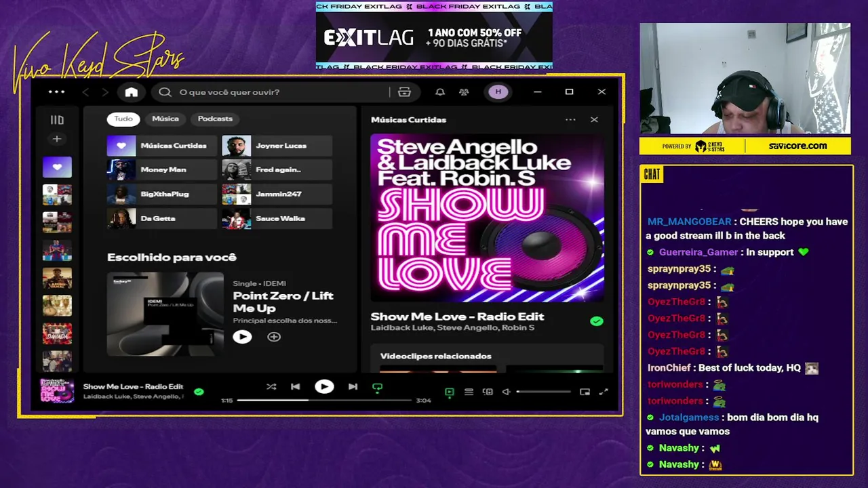The width and height of the screenshot is (868, 488).
Task: Click the now-playing bar album thumbnail
Action: (57, 391)
